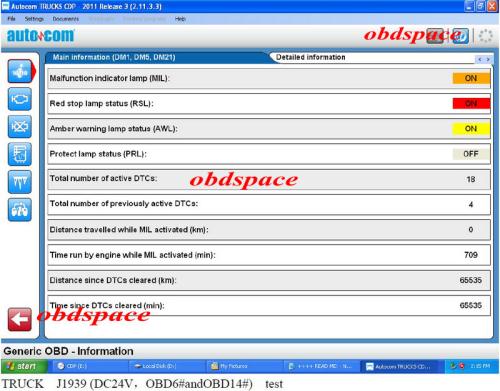Click the tab scroll left arrow
Viewport: 500px width, 391px height.
(480, 59)
